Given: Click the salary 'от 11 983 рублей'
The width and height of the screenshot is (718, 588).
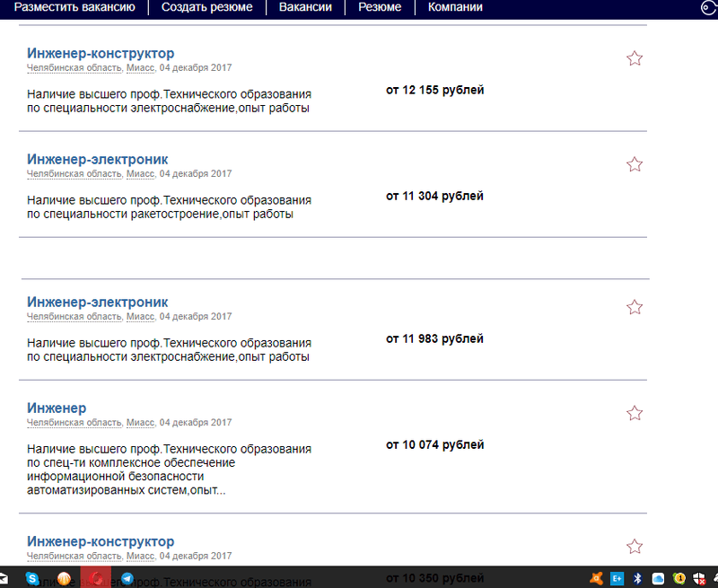Looking at the screenshot, I should [435, 338].
